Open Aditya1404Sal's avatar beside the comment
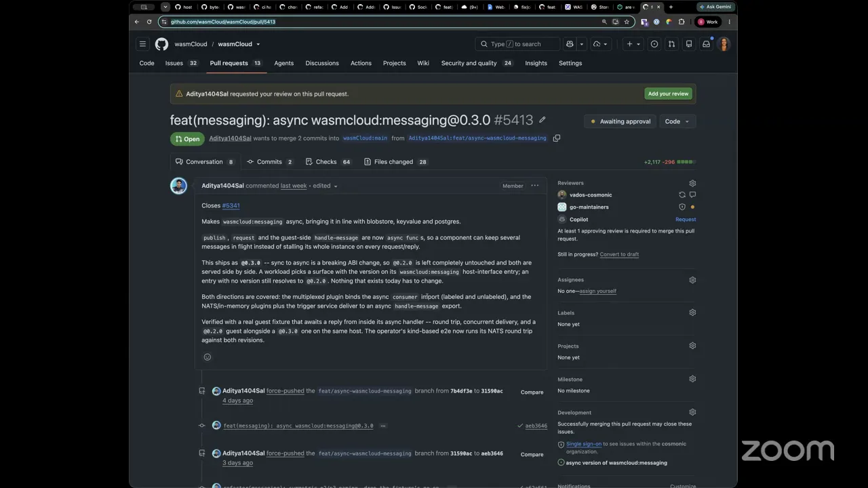The image size is (868, 488). [x=178, y=186]
